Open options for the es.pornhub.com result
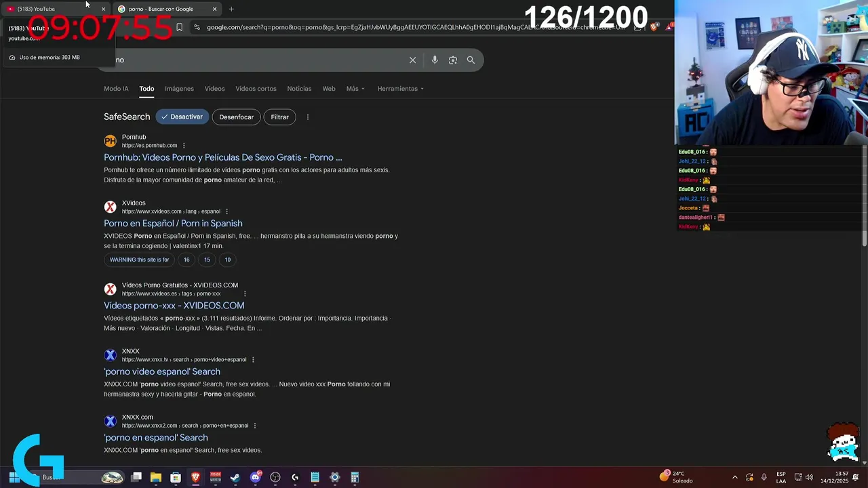Image resolution: width=868 pixels, height=488 pixels. [184, 146]
